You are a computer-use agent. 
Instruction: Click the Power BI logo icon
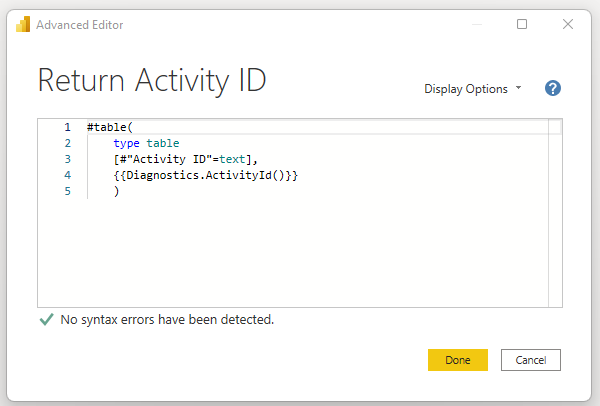pyautogui.click(x=23, y=24)
